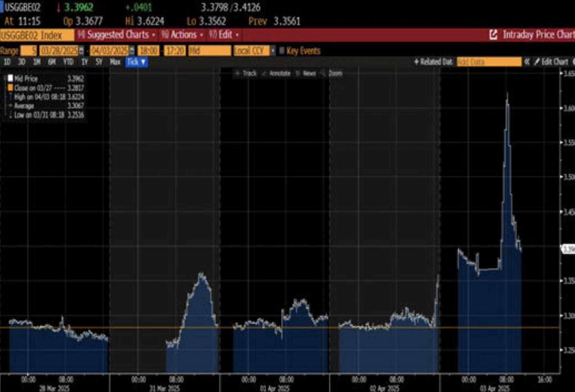Expand the Tick interval dropdown
This screenshot has height=392, width=575.
[x=136, y=62]
